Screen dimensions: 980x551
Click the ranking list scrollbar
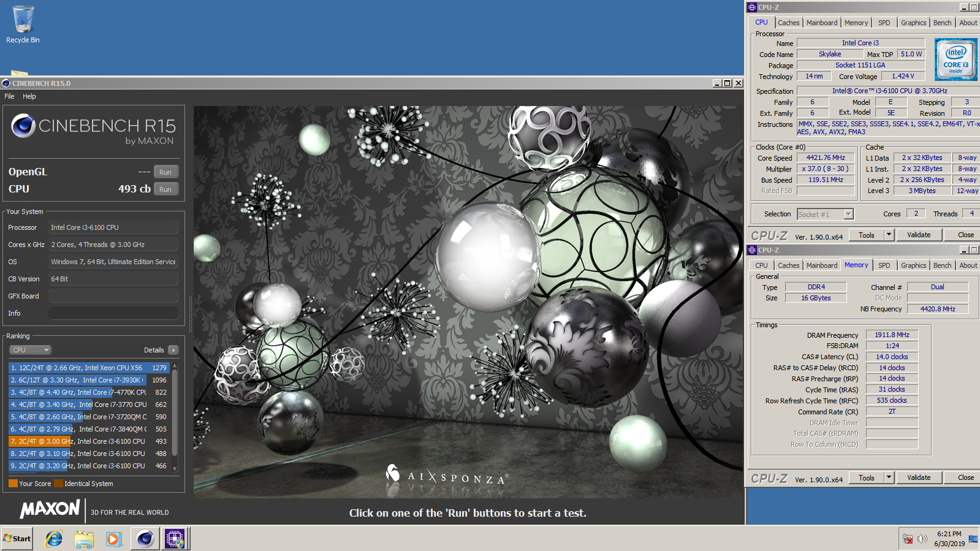click(x=175, y=417)
